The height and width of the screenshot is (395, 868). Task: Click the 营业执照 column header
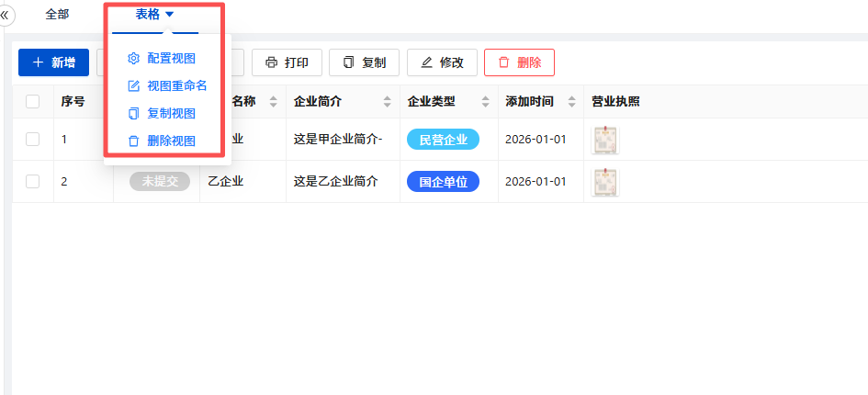point(615,101)
